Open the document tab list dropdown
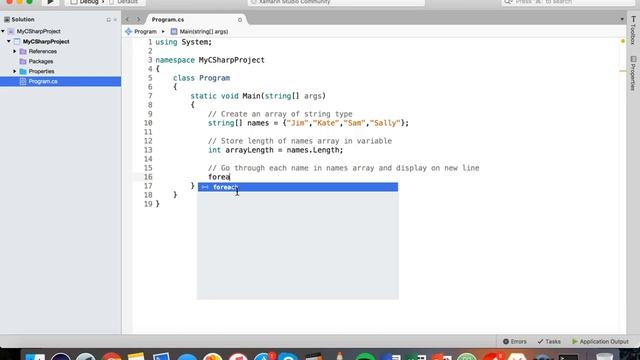 pos(622,19)
